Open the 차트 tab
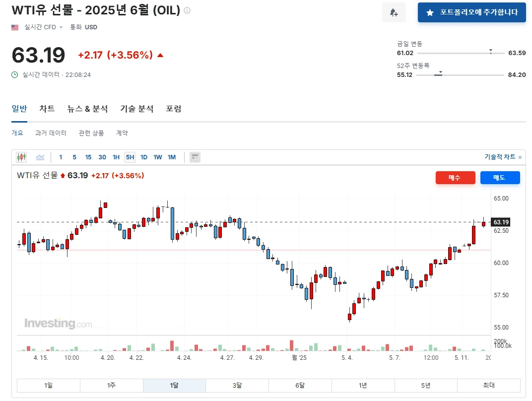The image size is (532, 401). (47, 109)
